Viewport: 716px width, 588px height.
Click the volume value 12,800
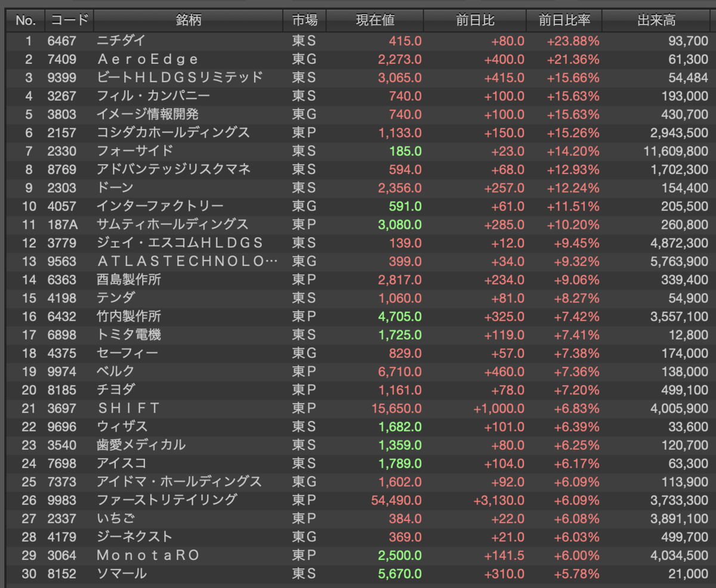pyautogui.click(x=690, y=335)
